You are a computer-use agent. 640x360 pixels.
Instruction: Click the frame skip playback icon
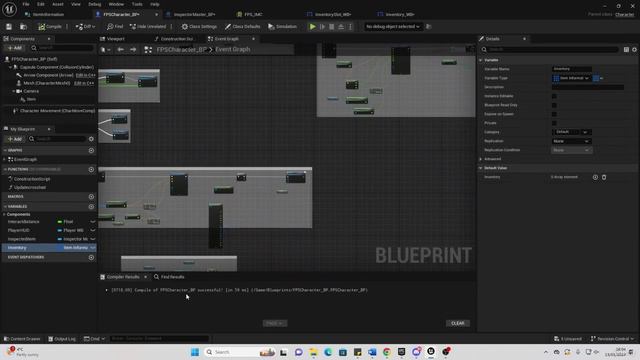tap(322, 27)
